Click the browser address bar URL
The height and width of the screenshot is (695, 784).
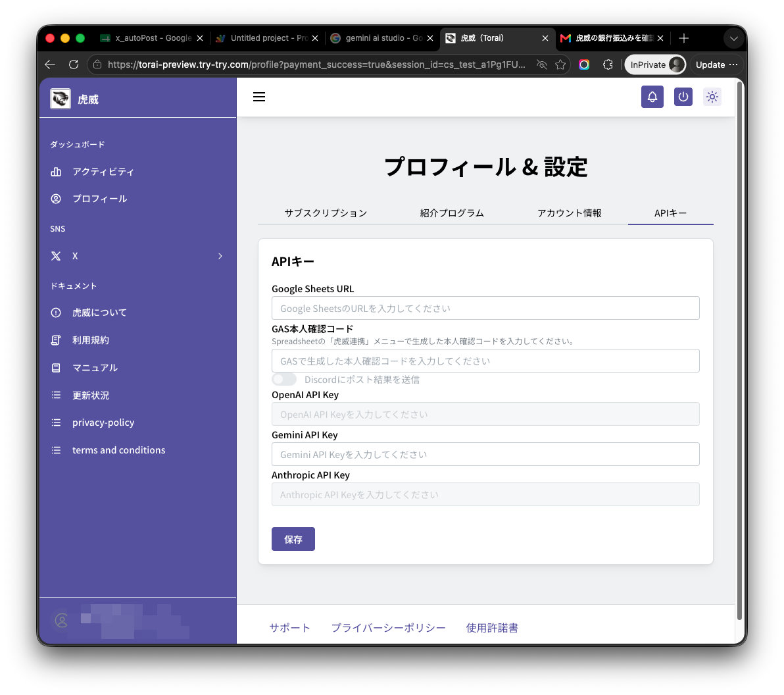click(316, 64)
